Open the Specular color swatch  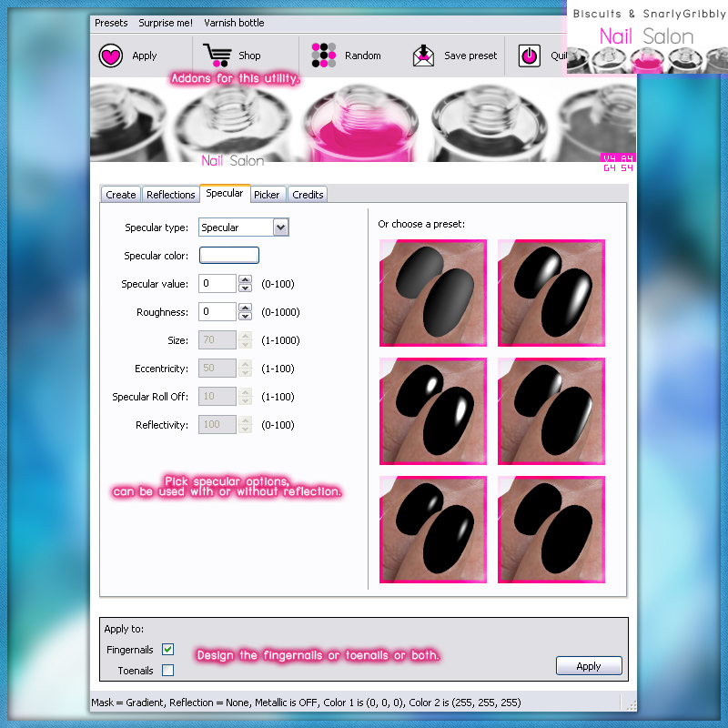tap(229, 256)
